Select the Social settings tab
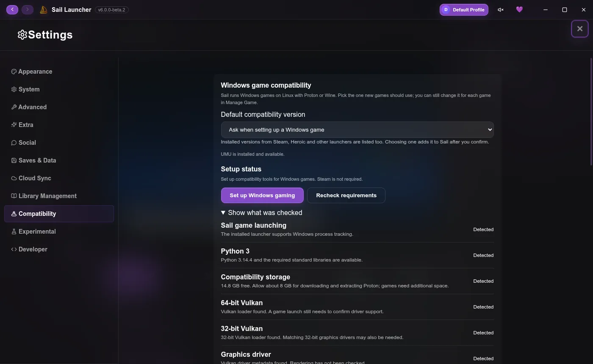The width and height of the screenshot is (593, 364). [x=59, y=143]
